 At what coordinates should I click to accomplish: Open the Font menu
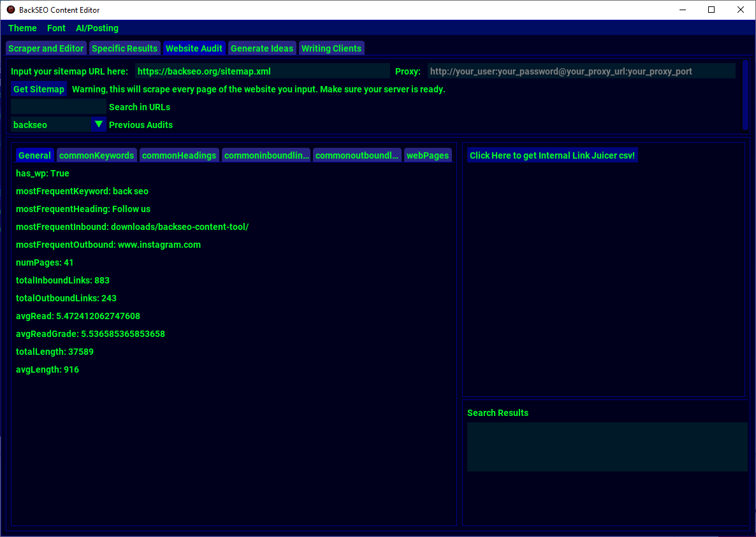tap(56, 28)
